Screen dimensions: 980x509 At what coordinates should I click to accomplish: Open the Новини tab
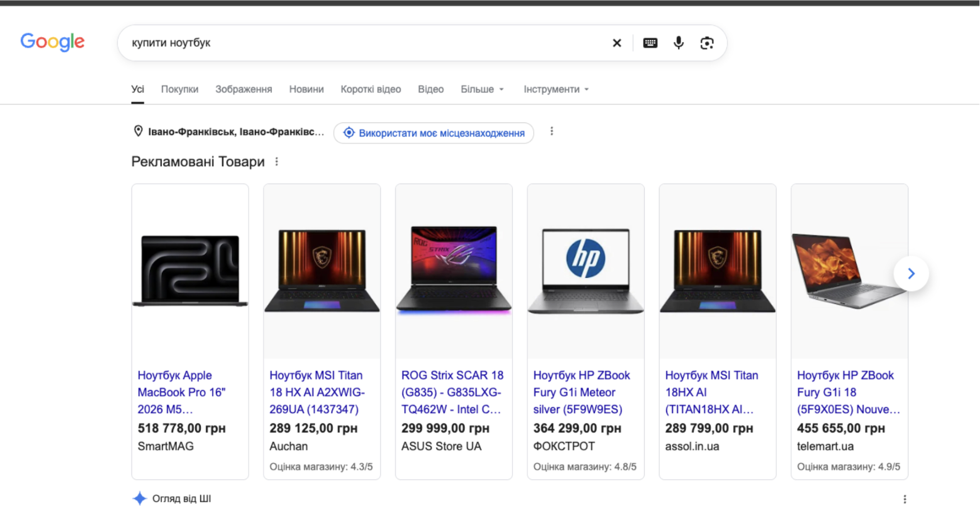[x=306, y=89]
